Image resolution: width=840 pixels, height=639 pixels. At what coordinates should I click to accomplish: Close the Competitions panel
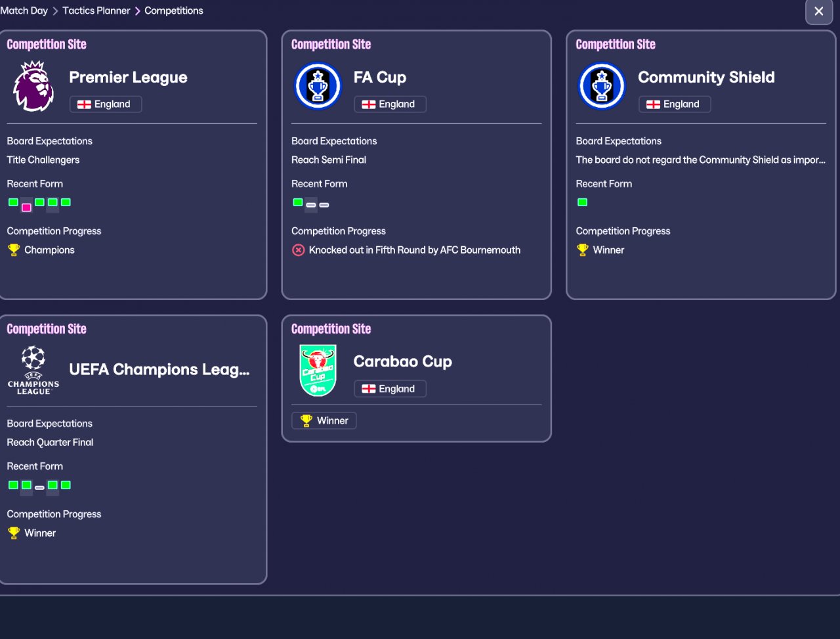tap(818, 11)
